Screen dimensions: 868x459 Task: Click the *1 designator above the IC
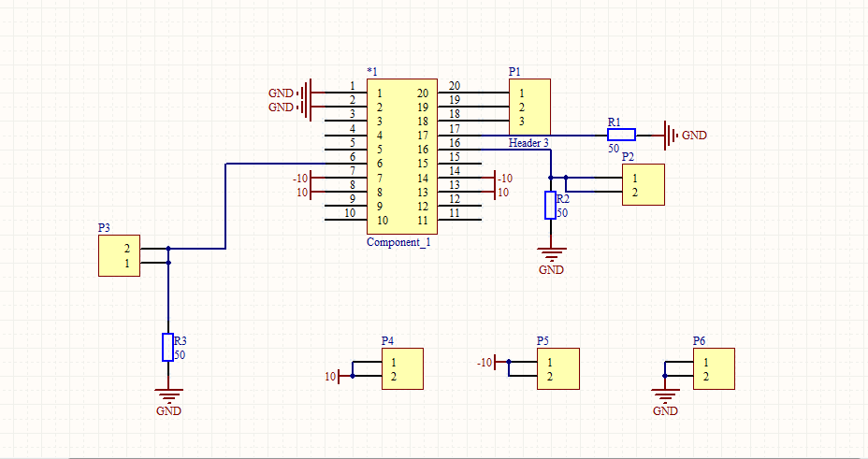tap(372, 71)
